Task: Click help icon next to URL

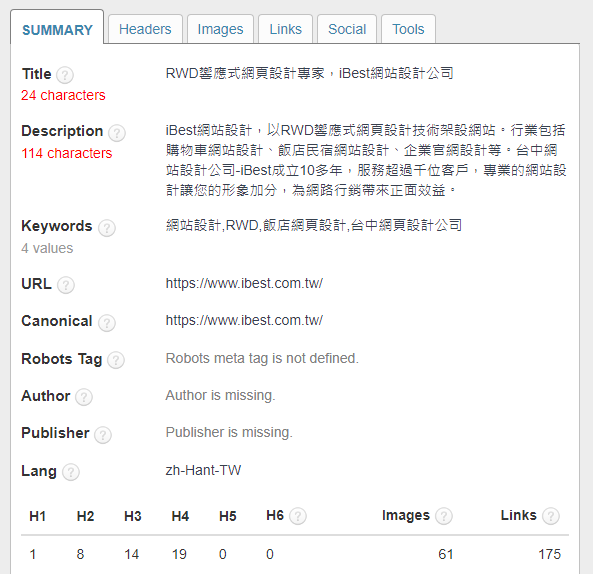Action: point(66,285)
